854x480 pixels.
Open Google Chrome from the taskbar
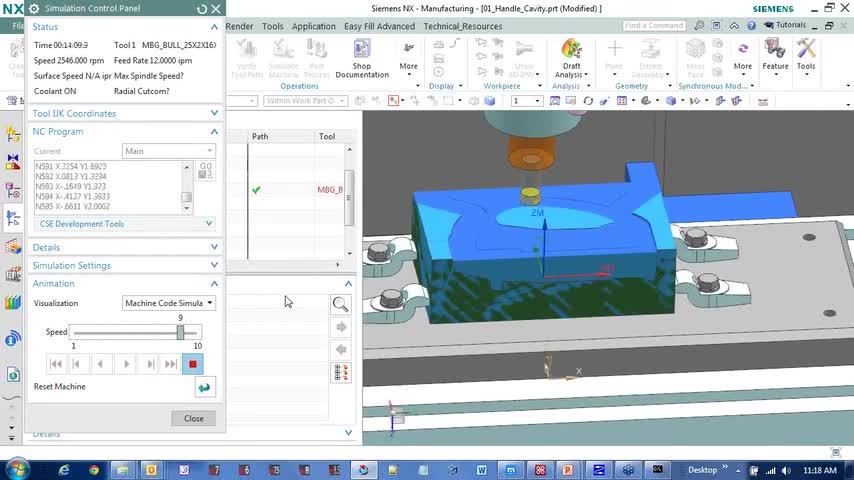(94, 470)
